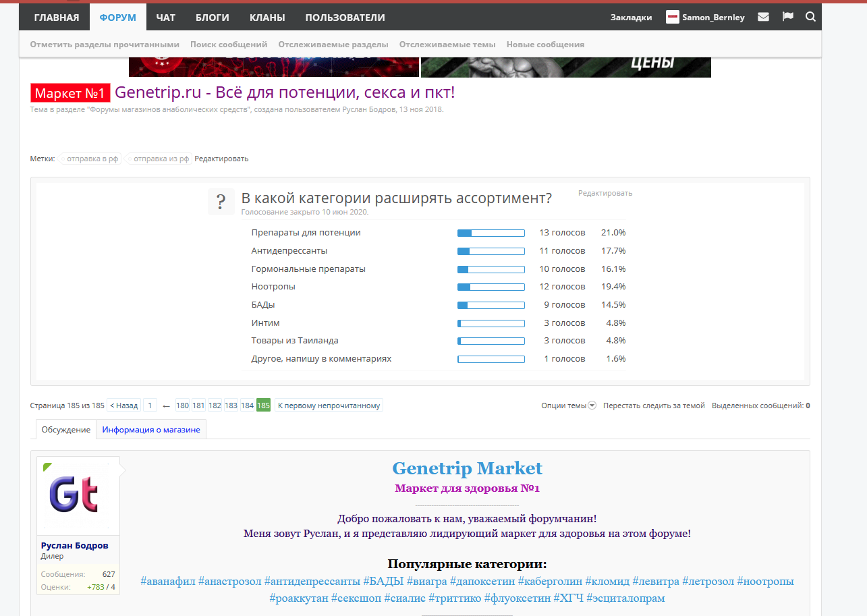Select the Обсуждение tab

pos(65,429)
